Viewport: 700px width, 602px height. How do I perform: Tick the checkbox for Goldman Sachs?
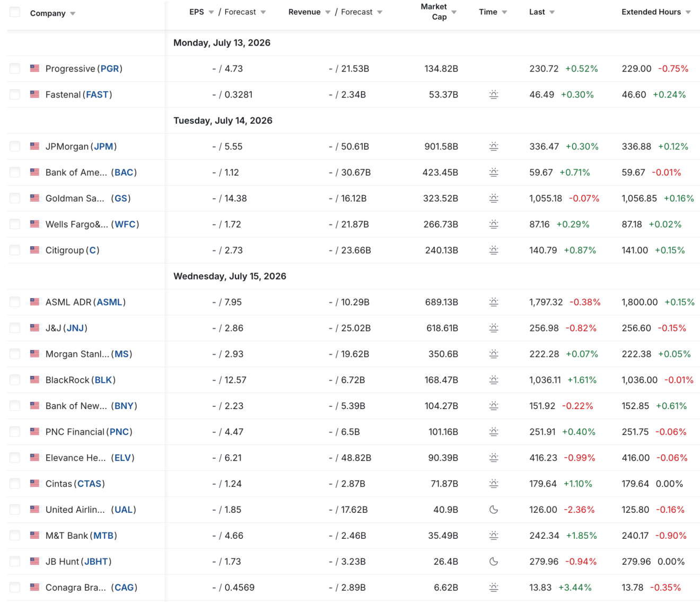coord(15,198)
